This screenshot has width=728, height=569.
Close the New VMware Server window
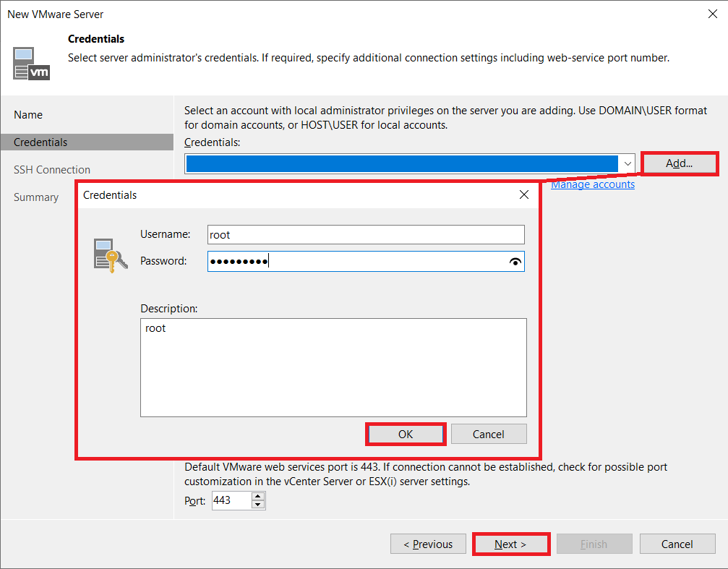(712, 14)
